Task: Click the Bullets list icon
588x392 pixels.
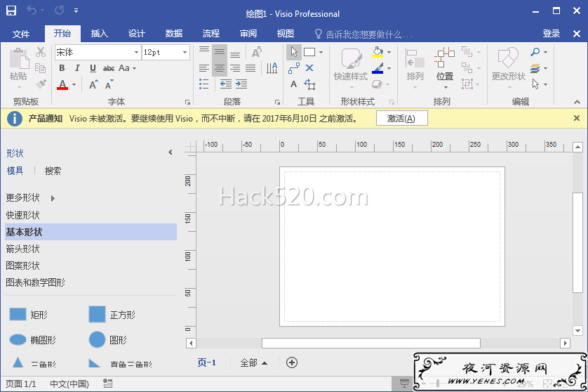Action: 204,84
